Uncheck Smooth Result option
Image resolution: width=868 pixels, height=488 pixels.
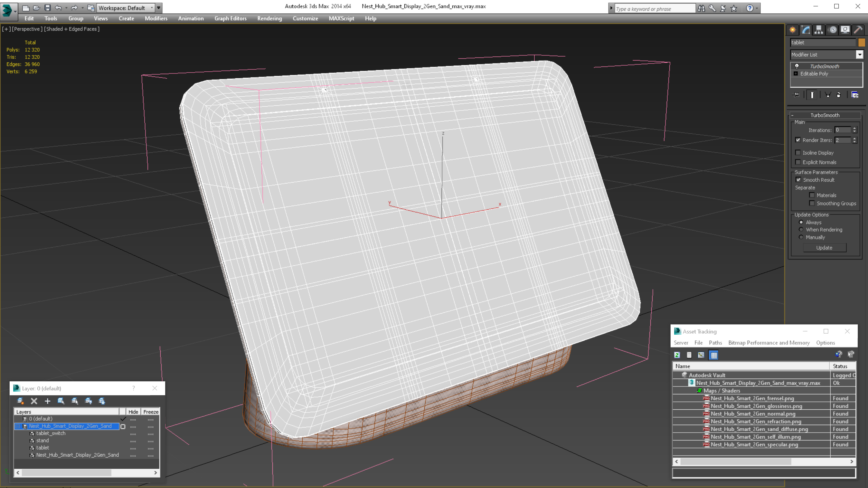click(798, 180)
